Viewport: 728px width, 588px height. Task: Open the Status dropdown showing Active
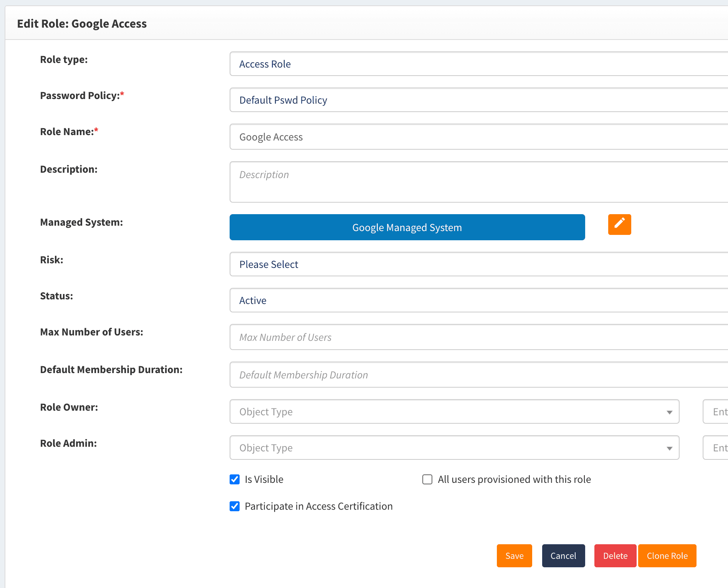tap(478, 301)
